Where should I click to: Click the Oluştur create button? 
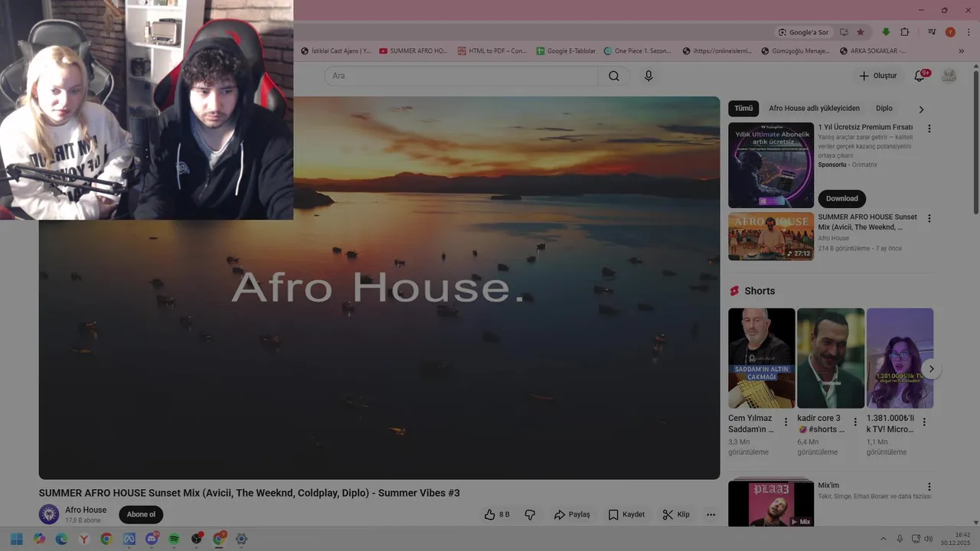pos(877,76)
